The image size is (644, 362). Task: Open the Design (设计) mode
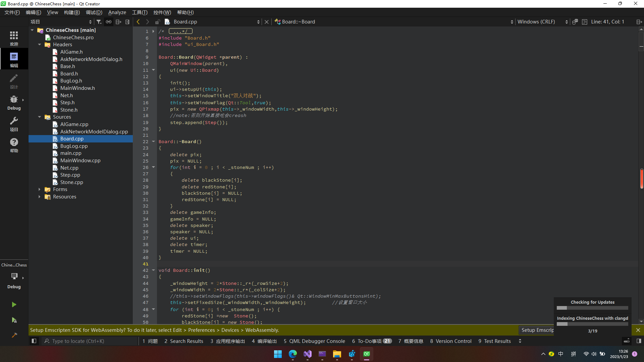[x=14, y=81]
